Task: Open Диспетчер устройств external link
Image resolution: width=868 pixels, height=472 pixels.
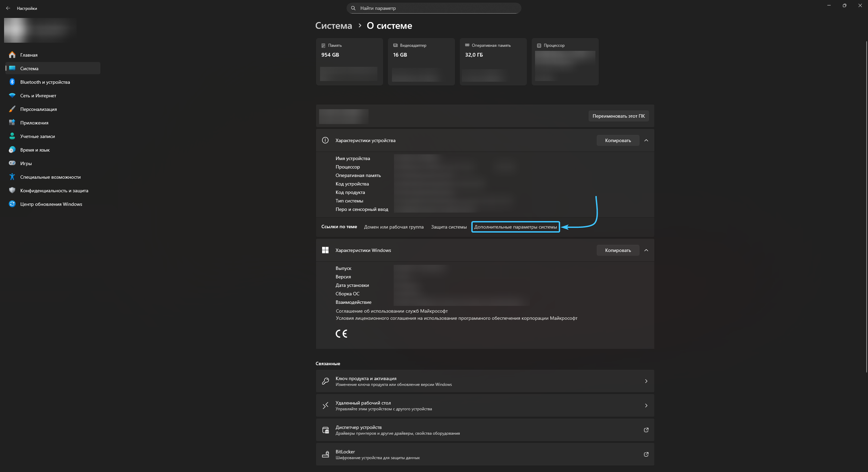Action: (485, 430)
